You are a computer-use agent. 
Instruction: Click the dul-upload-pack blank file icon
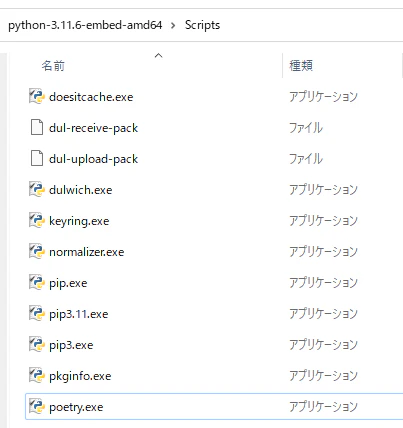click(37, 159)
